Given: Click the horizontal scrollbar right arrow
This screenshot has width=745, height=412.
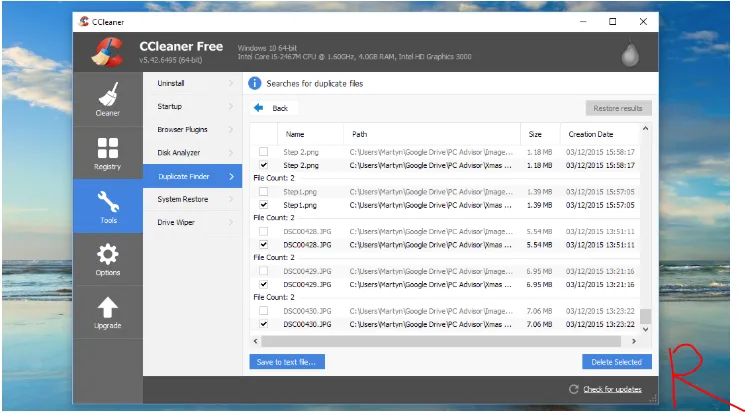Looking at the screenshot, I should (633, 341).
